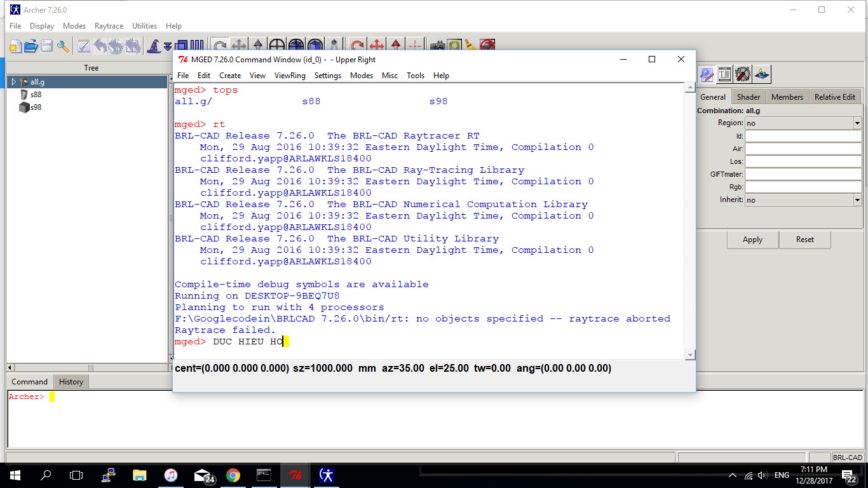868x488 pixels.
Task: Click the Windows Start button
Action: click(x=15, y=475)
